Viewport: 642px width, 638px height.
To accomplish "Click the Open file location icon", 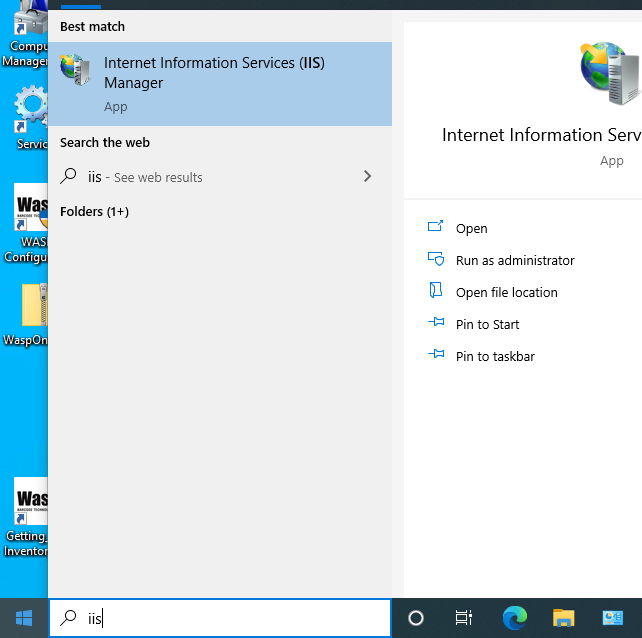I will point(436,290).
